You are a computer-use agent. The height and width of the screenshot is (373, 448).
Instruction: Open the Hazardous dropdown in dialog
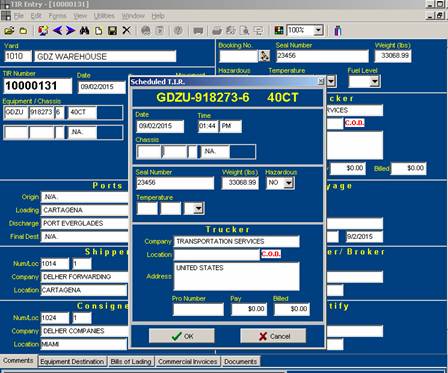point(289,183)
